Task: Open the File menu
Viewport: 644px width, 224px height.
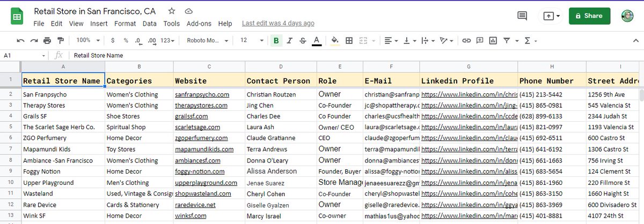Action: coord(39,24)
